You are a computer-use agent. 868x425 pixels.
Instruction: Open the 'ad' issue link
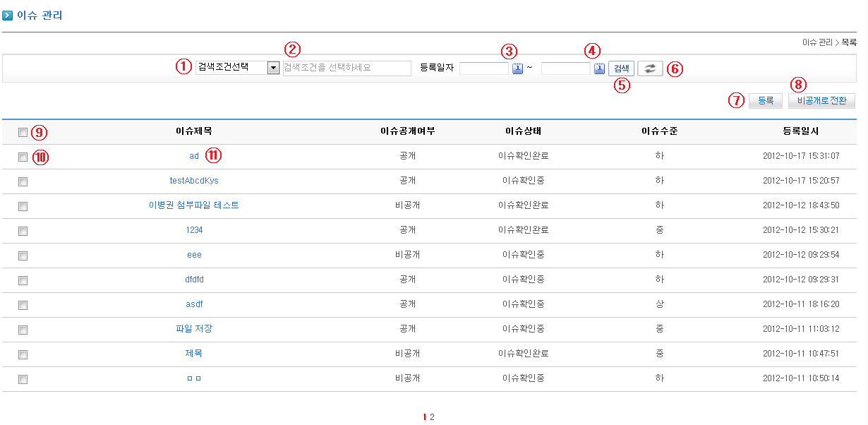coord(194,156)
